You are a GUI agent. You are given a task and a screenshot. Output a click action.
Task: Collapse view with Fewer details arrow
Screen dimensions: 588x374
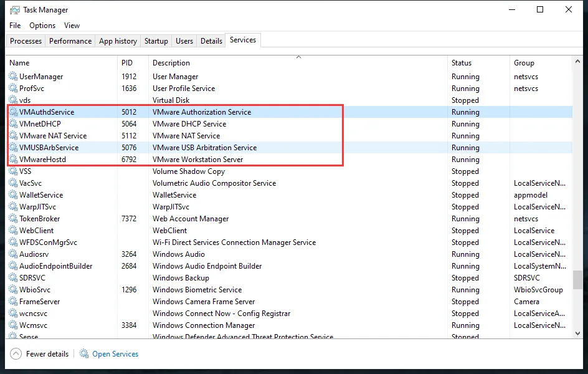tap(16, 354)
